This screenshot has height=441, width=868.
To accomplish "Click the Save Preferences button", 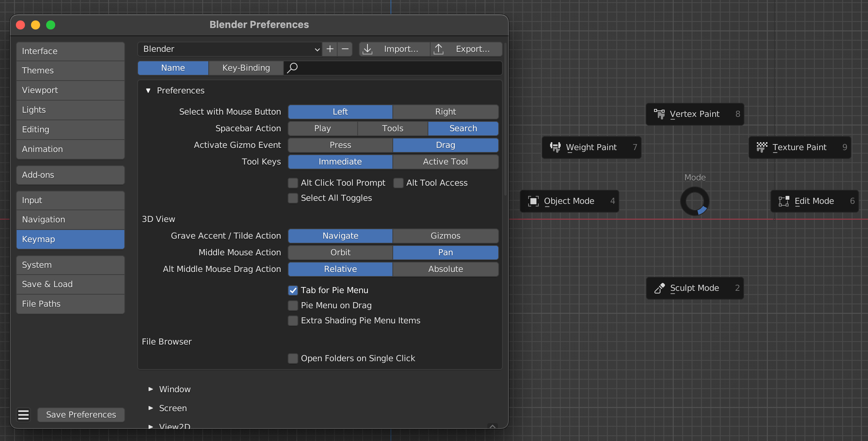I will click(x=81, y=415).
